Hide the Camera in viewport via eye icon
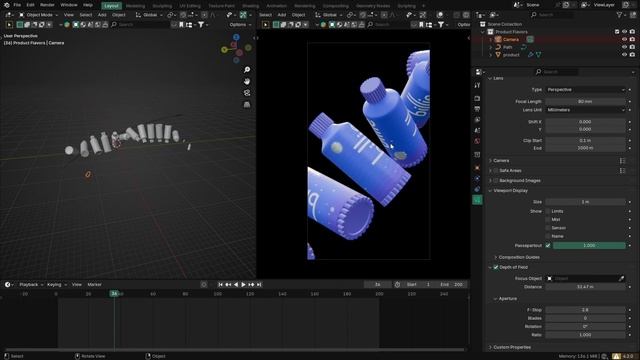The image size is (640, 360). point(624,40)
